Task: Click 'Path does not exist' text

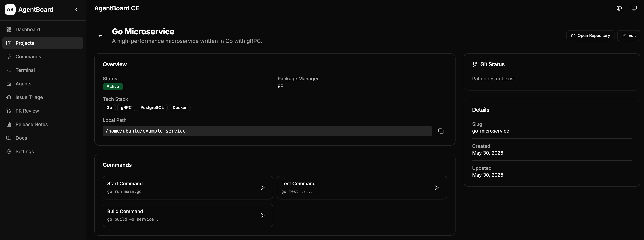Action: [x=493, y=79]
